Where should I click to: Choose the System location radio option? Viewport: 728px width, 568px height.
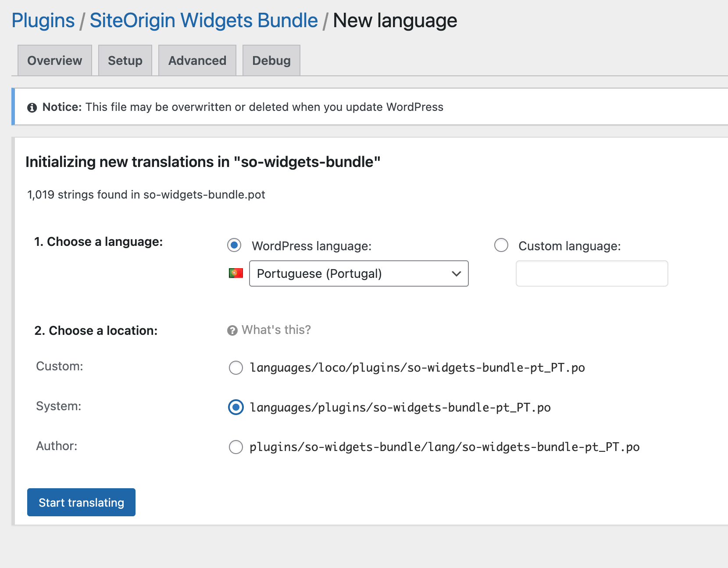[x=236, y=408]
